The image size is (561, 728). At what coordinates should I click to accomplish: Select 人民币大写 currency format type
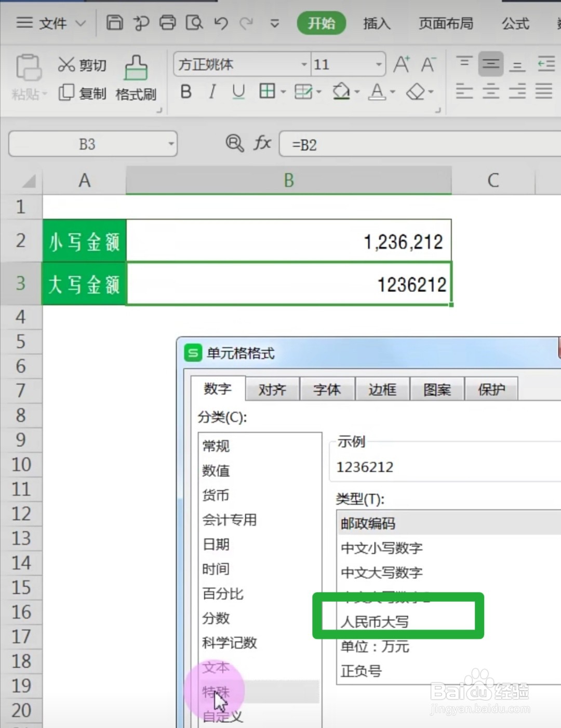coord(376,621)
